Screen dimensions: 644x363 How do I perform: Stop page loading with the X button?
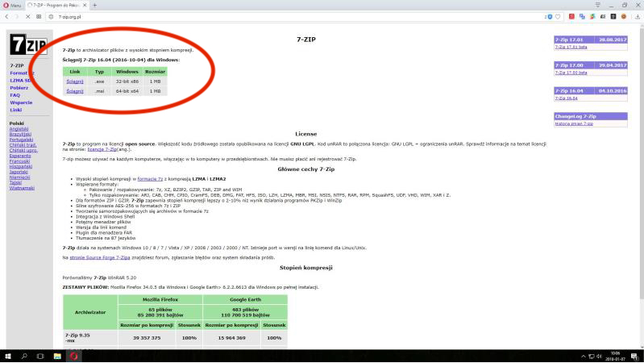[27, 17]
